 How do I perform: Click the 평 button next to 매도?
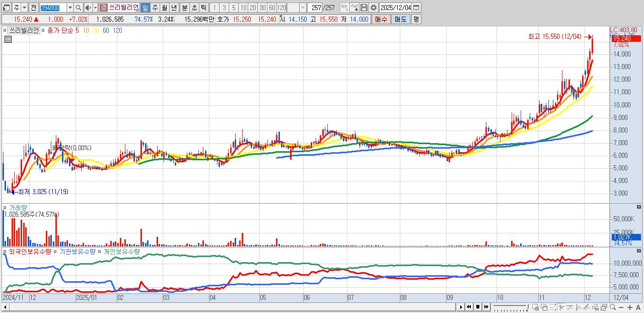tap(416, 19)
